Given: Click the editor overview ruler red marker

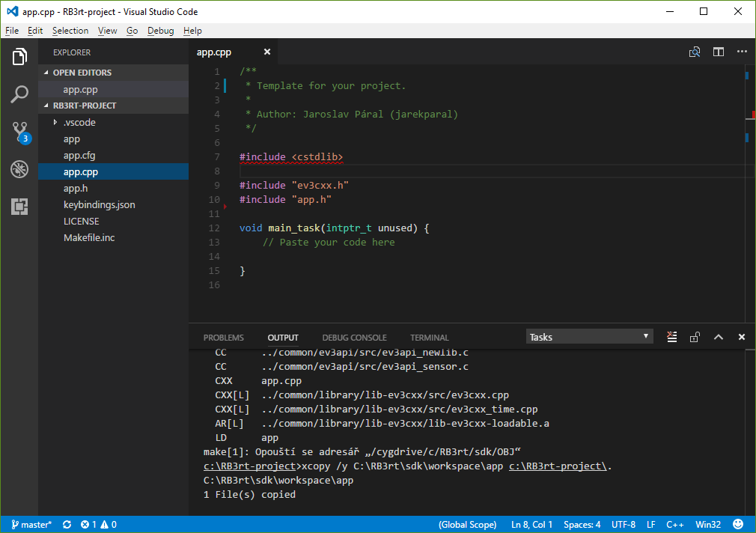Looking at the screenshot, I should (x=754, y=115).
